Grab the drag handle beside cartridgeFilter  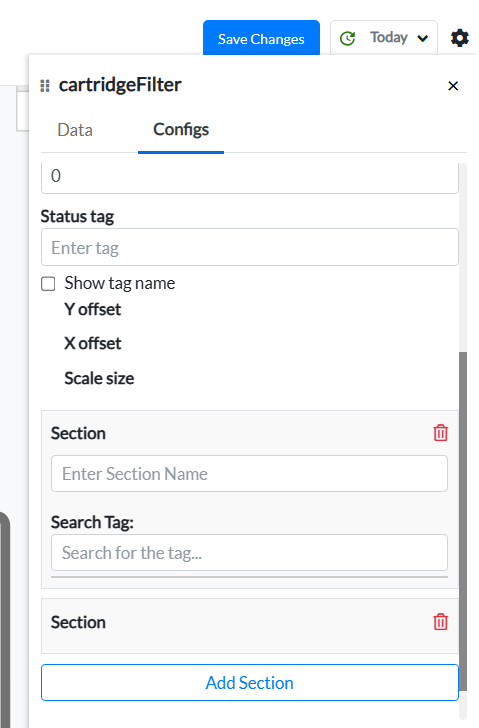point(45,86)
